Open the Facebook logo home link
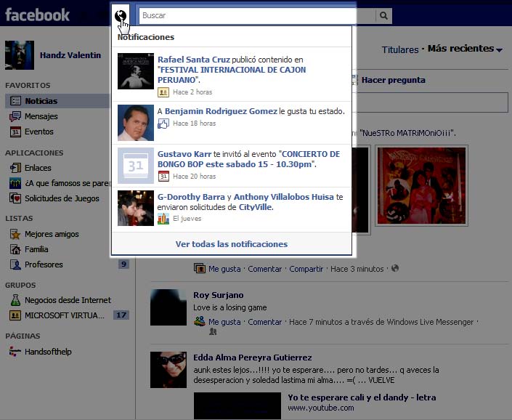This screenshot has width=512, height=420. tap(38, 15)
